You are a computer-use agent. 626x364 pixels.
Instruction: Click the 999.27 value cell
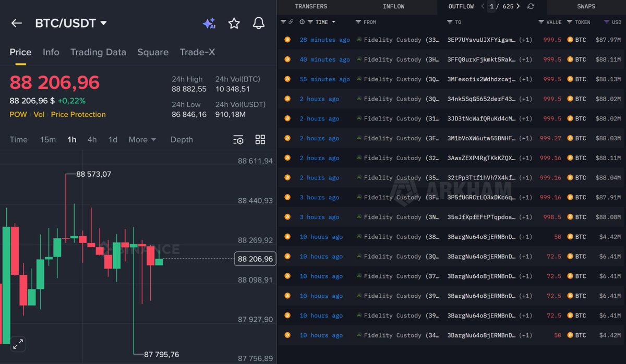(x=551, y=138)
